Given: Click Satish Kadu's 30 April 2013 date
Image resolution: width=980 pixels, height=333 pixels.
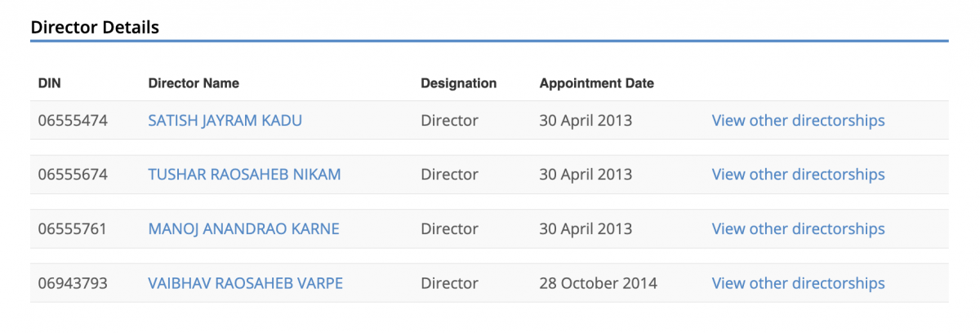Looking at the screenshot, I should point(586,121).
